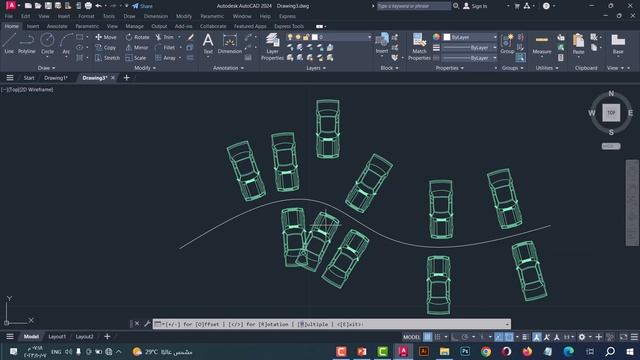Activate the Trim command
Screen dimensions: 640x360
click(x=164, y=37)
